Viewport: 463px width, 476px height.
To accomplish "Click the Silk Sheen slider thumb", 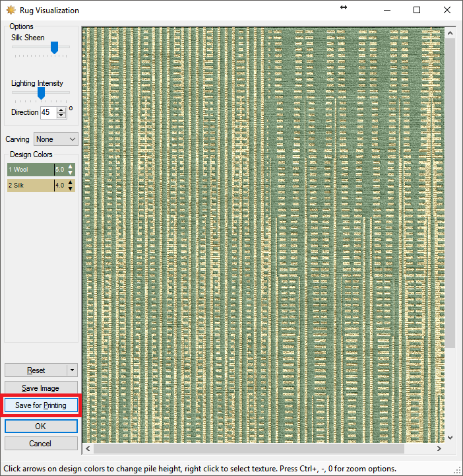I will click(55, 47).
